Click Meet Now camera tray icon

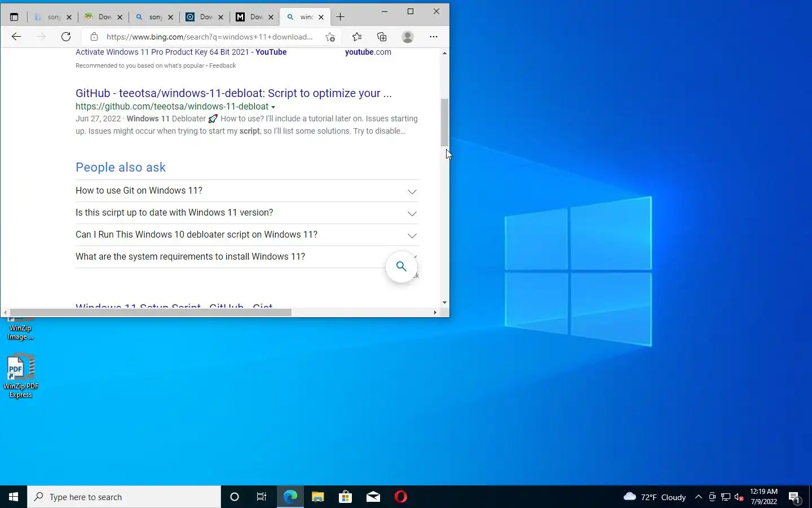(x=712, y=497)
